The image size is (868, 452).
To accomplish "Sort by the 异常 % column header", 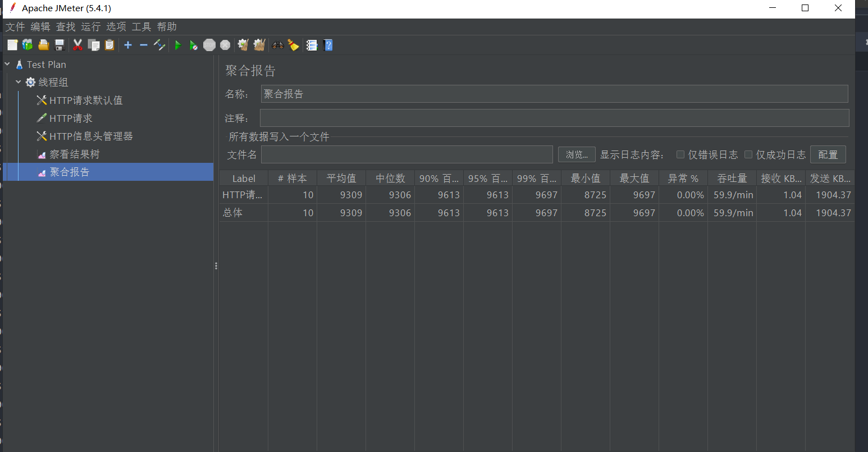I will (x=683, y=178).
